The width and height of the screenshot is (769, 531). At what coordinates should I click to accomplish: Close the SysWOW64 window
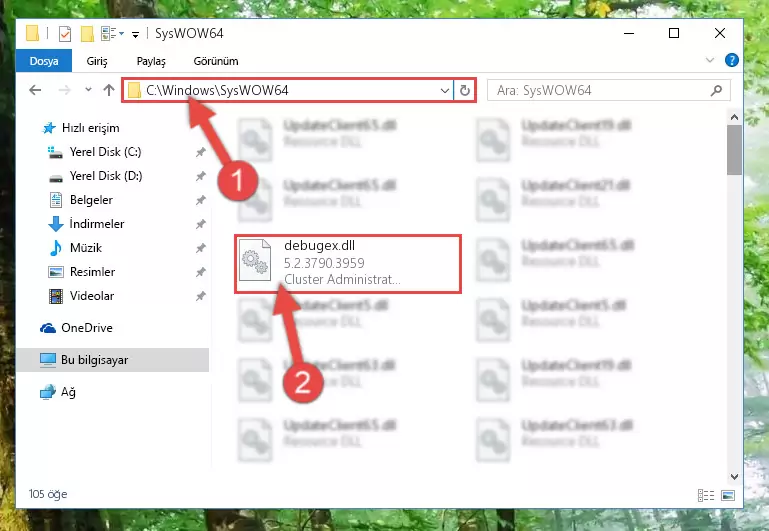(x=719, y=33)
